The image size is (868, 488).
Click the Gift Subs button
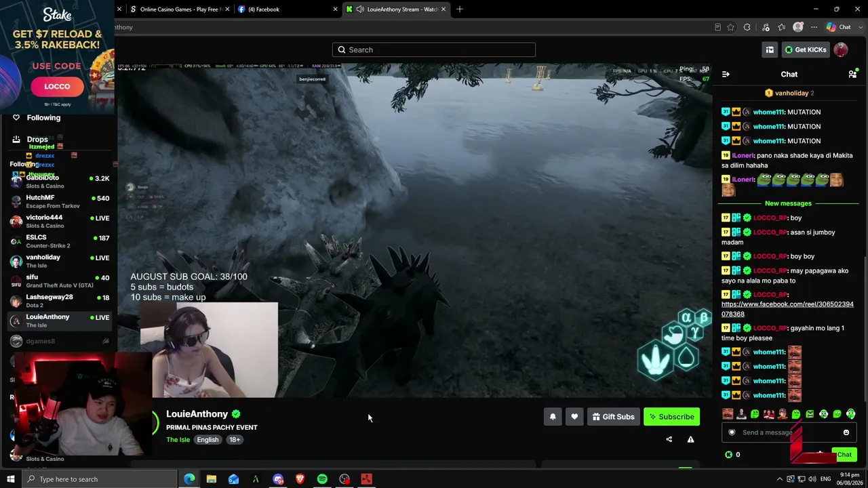pyautogui.click(x=612, y=417)
